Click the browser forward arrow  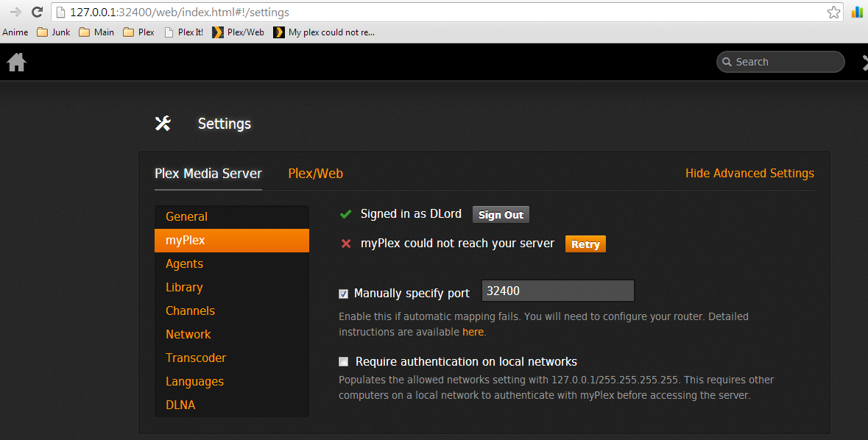(x=15, y=12)
